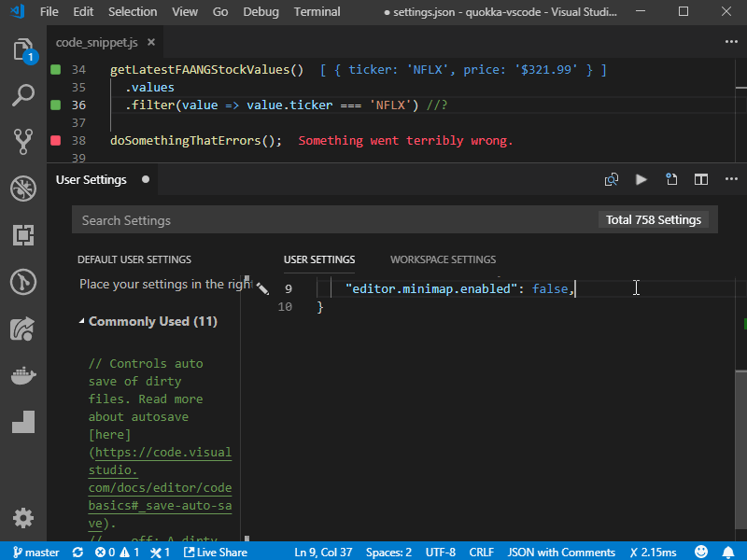Switch to WORKSPACE SETTINGS tab
Image resolution: width=747 pixels, height=560 pixels.
443,259
